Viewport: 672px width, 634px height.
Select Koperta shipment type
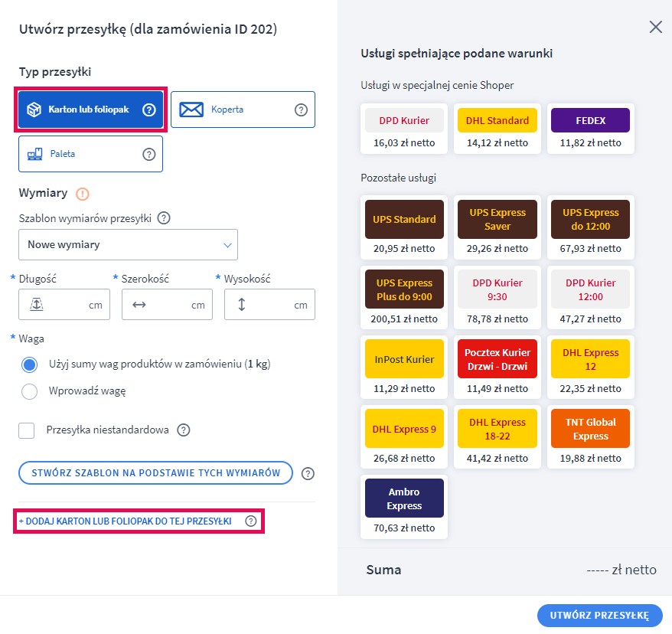(243, 109)
